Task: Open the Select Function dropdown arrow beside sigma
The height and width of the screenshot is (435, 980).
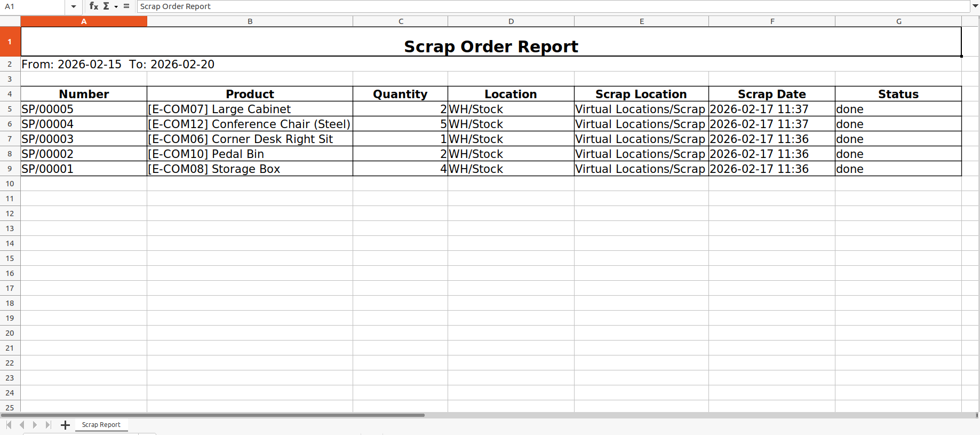Action: coord(116,6)
